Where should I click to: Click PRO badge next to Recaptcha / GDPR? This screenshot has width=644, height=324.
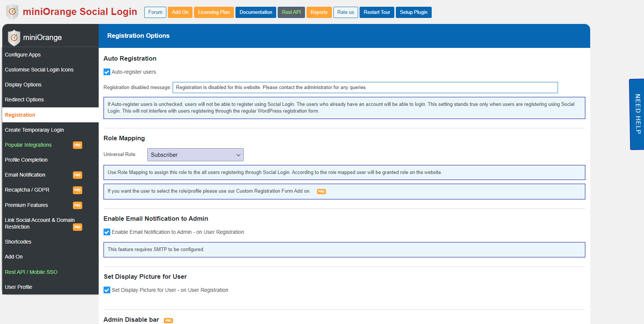coord(77,190)
